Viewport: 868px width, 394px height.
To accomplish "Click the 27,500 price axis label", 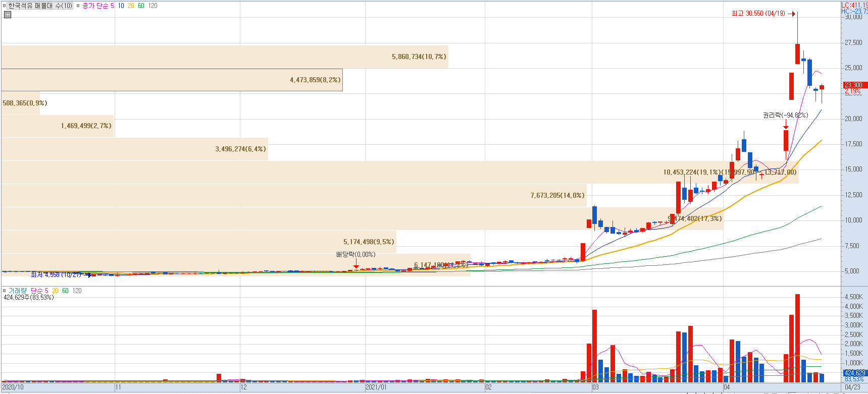I will (853, 43).
